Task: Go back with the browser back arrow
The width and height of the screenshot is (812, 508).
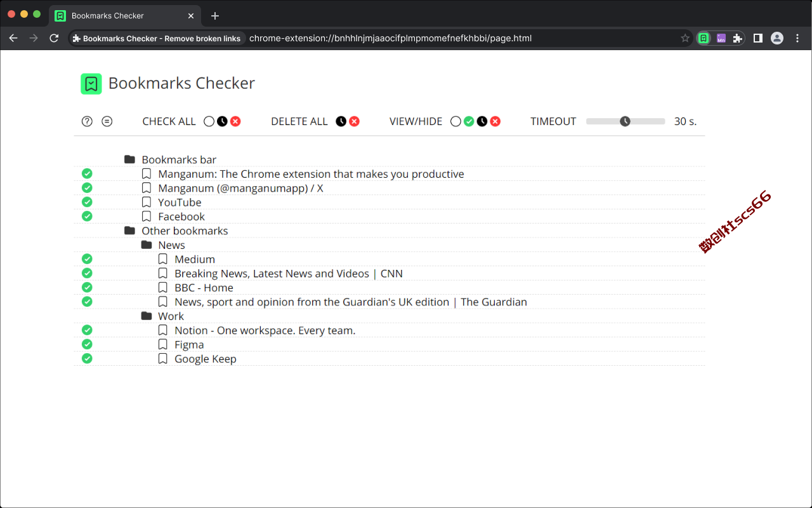Action: coord(13,38)
